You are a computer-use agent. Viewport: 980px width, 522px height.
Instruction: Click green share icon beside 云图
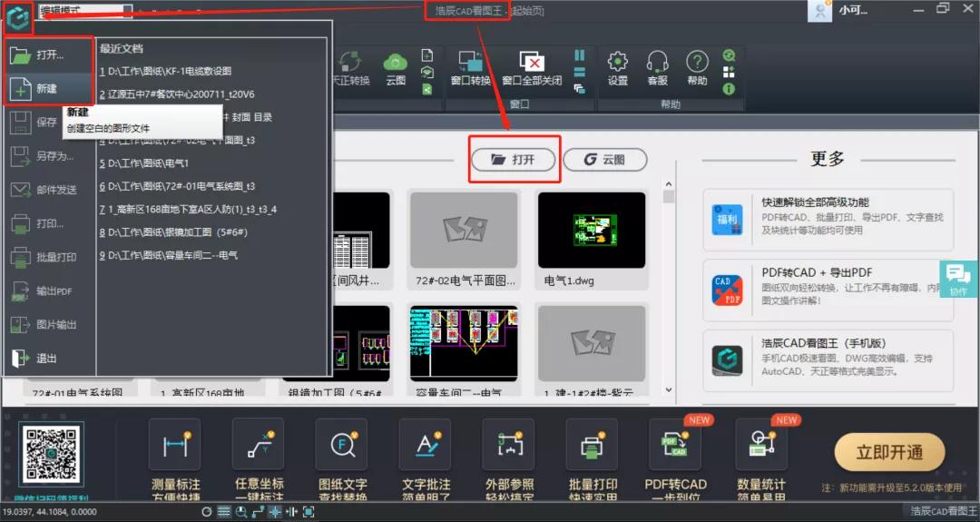[426, 89]
